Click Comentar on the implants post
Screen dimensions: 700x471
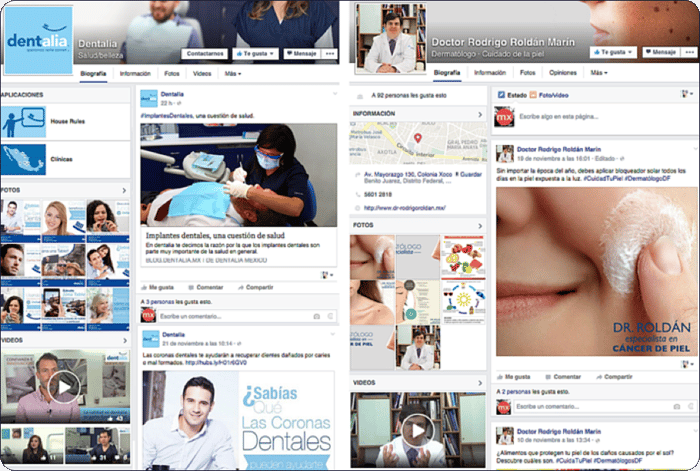pos(206,288)
